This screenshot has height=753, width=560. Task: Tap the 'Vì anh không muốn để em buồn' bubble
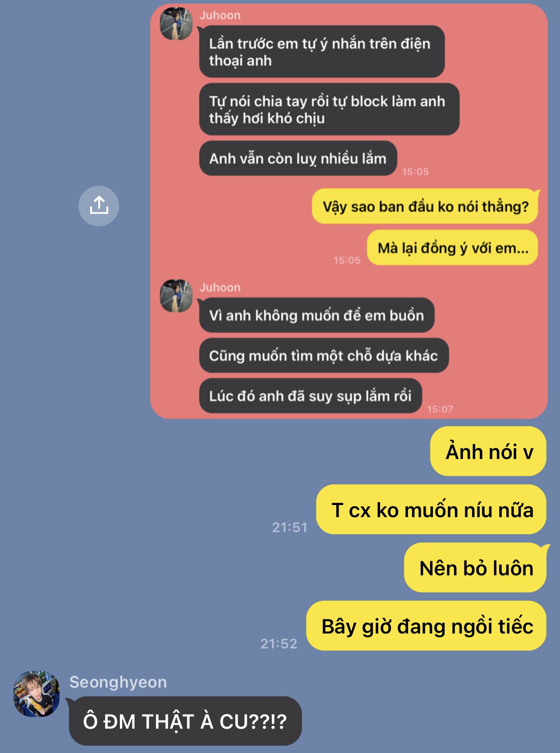[317, 315]
